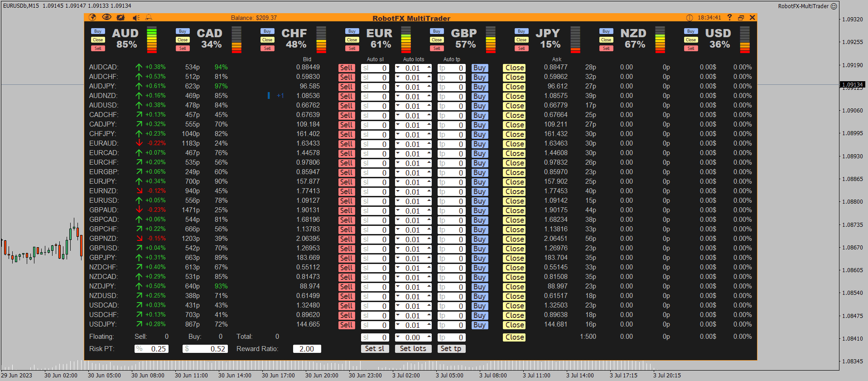Screen dimensions: 868x381
Task: Click the Set lots button
Action: pos(413,349)
